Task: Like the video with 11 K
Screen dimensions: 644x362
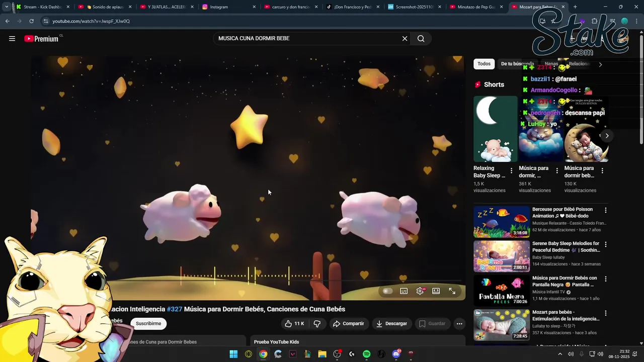Action: coord(295,324)
